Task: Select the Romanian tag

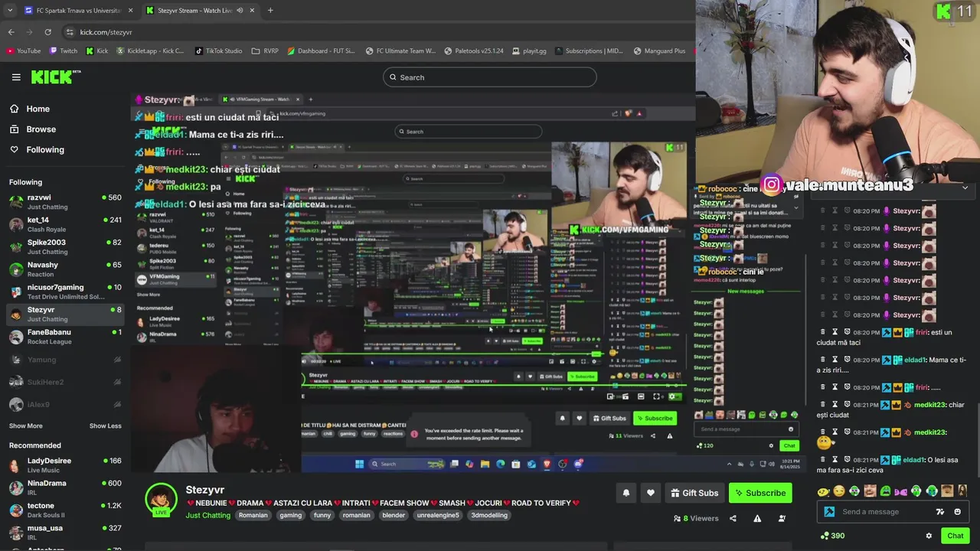Action: pyautogui.click(x=253, y=516)
